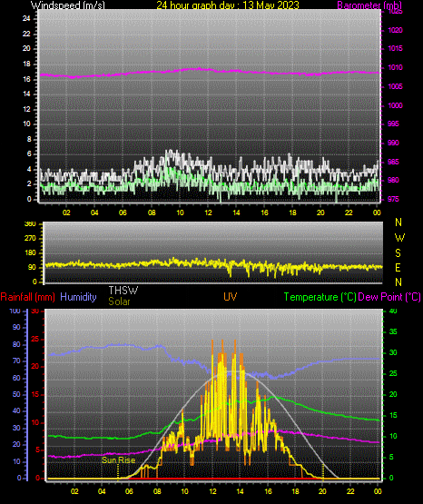Click the '100' humidity axis value
Viewport: 423px width, 504px height.
point(15,311)
